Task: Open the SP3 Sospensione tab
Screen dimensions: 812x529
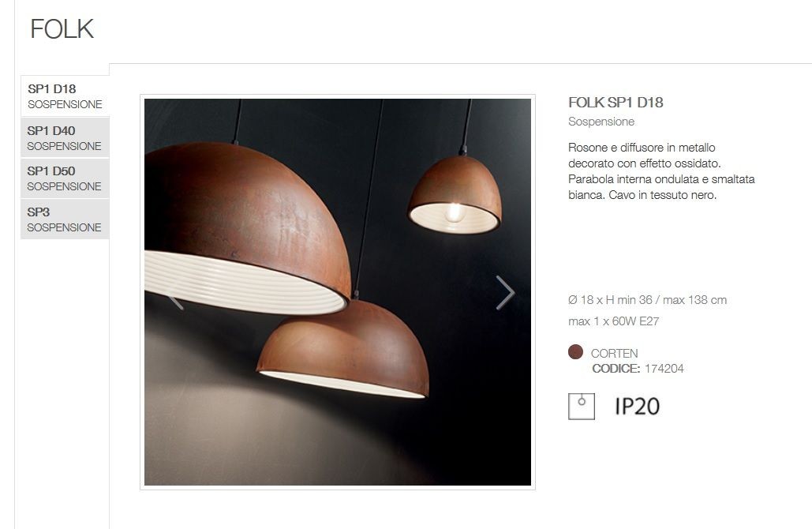Action: coord(65,219)
